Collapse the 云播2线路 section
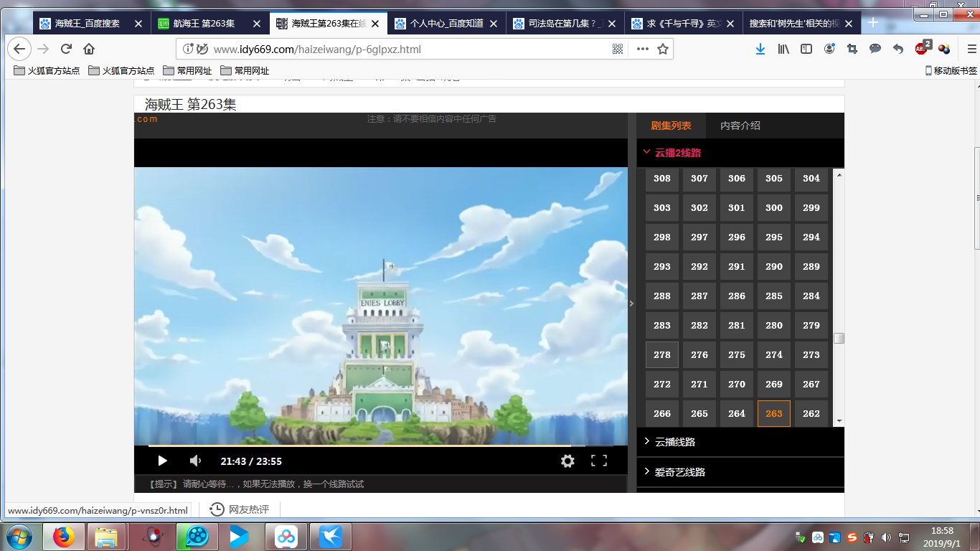This screenshot has height=551, width=980. point(677,153)
